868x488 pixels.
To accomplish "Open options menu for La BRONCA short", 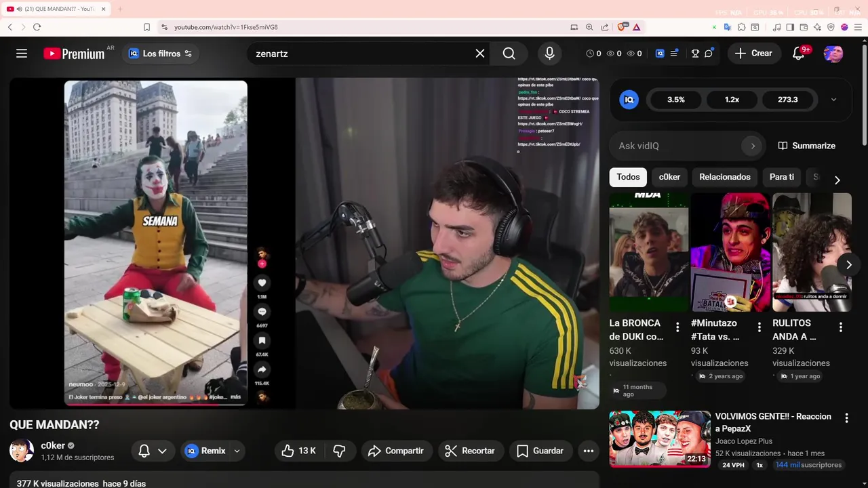I will 677,327.
